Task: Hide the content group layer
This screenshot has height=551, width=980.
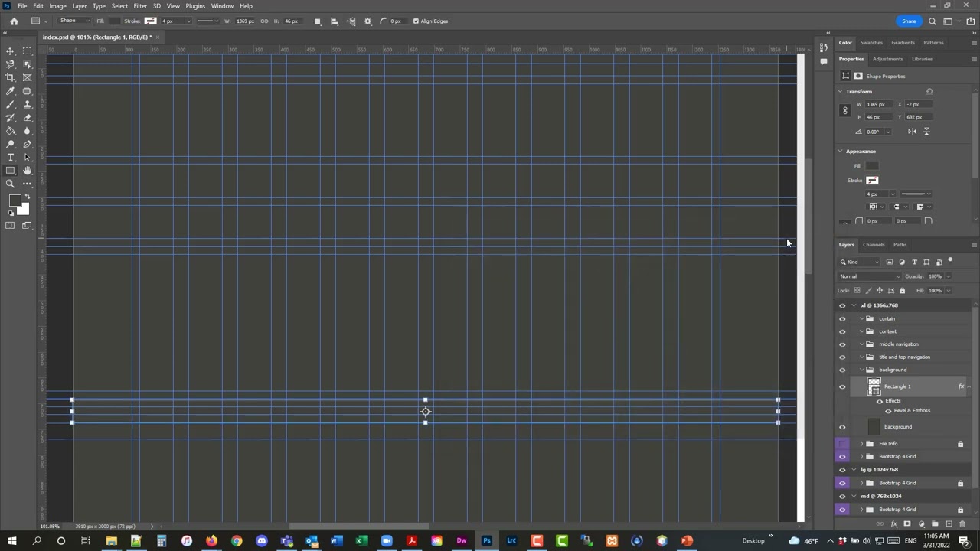Action: click(842, 332)
